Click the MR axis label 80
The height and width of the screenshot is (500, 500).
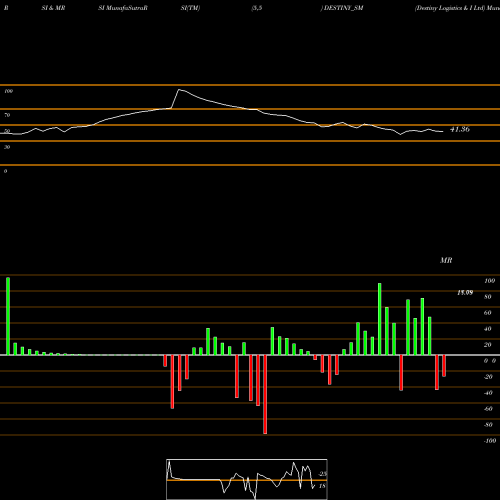pos(487,297)
